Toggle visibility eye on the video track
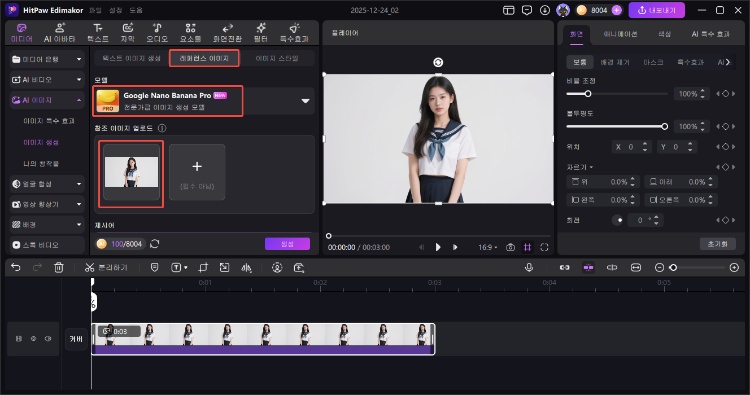 click(33, 339)
